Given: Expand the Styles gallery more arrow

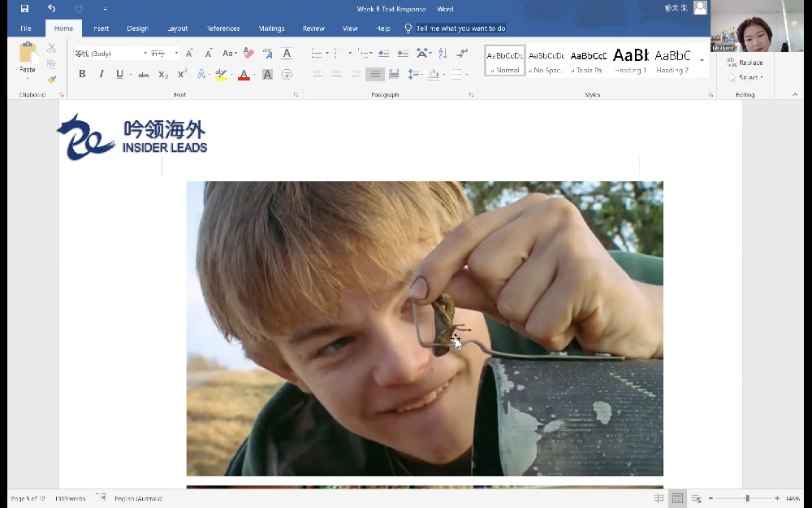Looking at the screenshot, I should point(702,61).
